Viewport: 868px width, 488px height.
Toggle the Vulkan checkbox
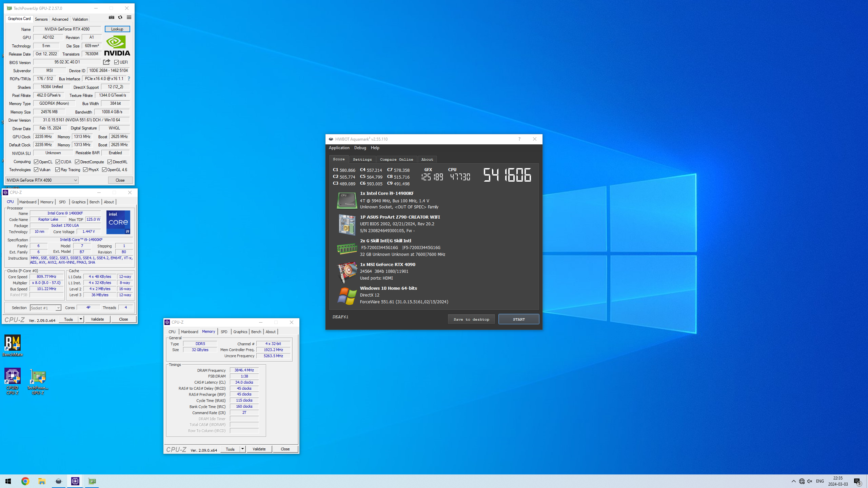(x=36, y=170)
